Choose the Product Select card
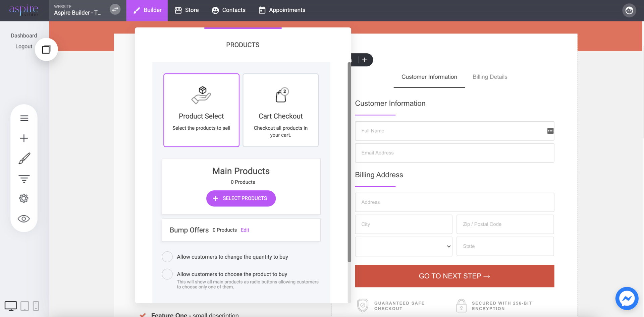This screenshot has width=644, height=317. coord(201,110)
